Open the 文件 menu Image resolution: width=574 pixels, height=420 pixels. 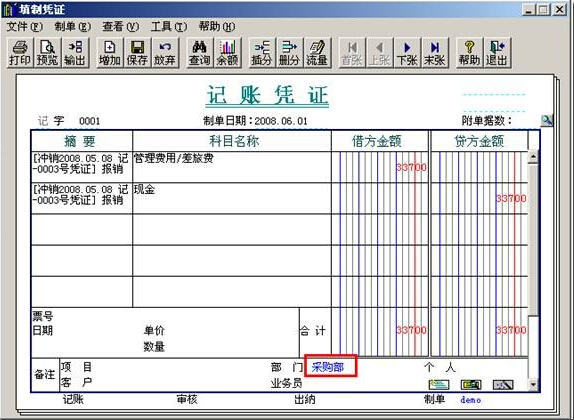tap(25, 27)
